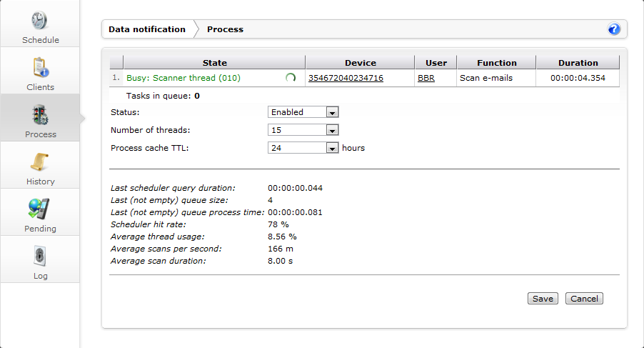Screen dimensions: 644x348
Task: Open device 354672040234716 link
Action: coord(346,78)
